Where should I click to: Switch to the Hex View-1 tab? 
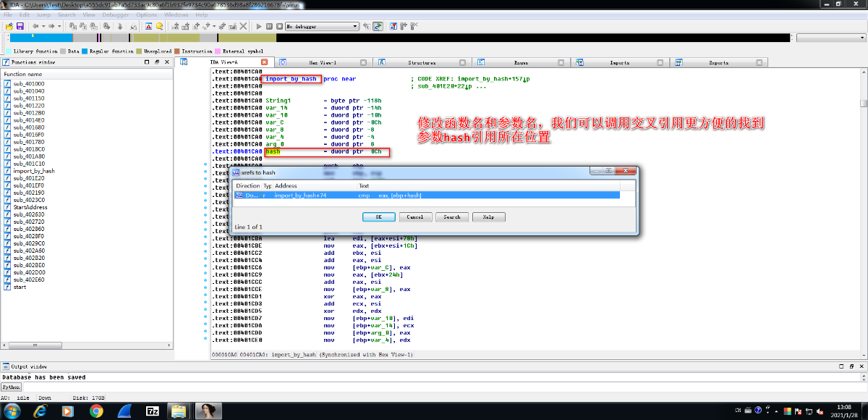(x=322, y=63)
